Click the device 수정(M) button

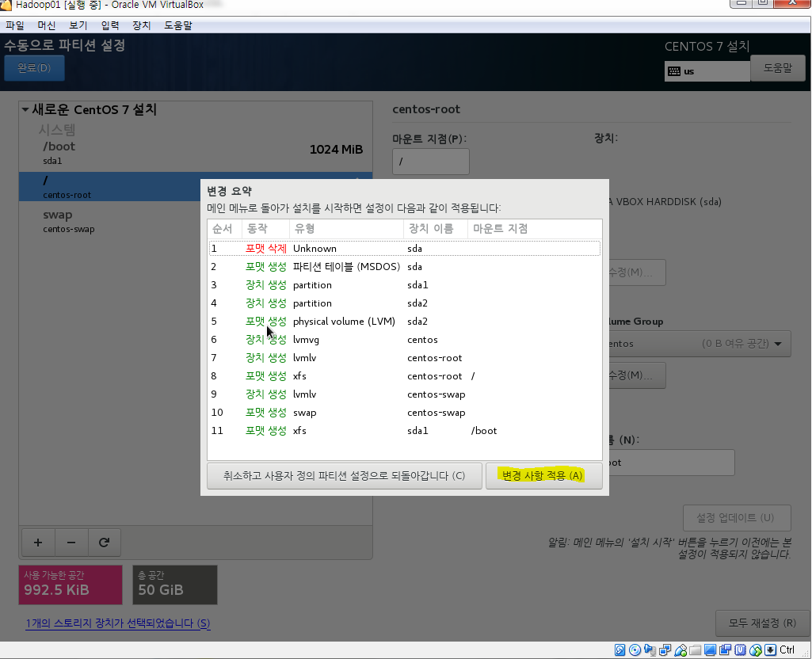coord(636,272)
